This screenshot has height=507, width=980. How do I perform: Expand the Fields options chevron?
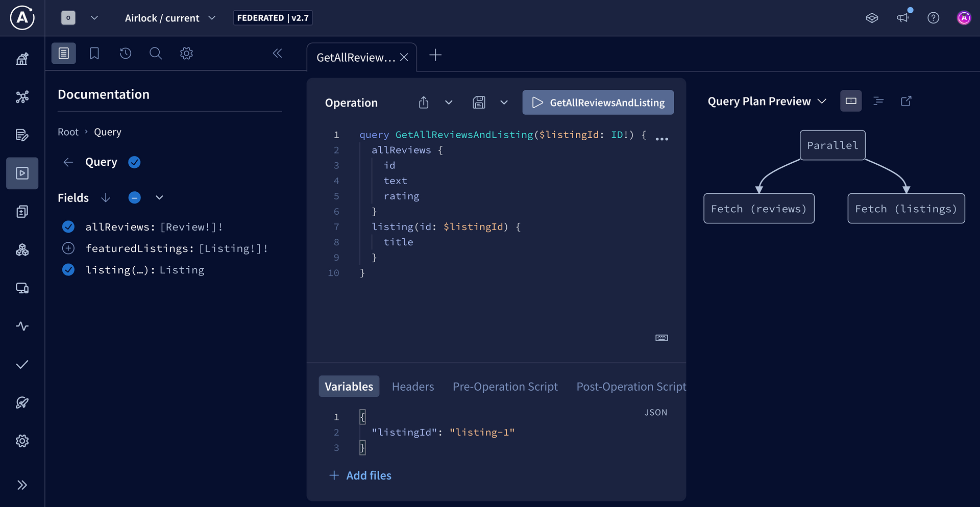(x=159, y=198)
